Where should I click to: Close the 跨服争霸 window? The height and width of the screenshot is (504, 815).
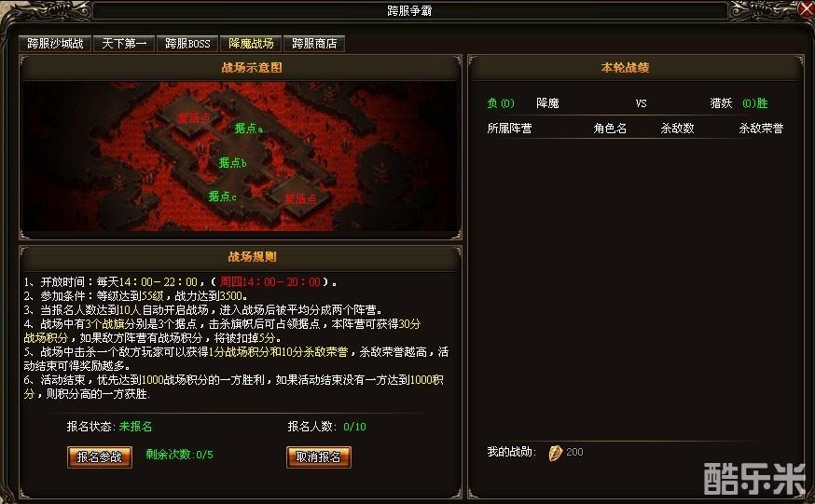(x=805, y=8)
